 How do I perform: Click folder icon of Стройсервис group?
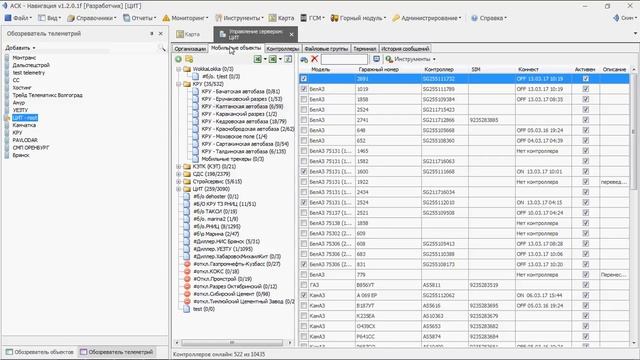(x=187, y=181)
